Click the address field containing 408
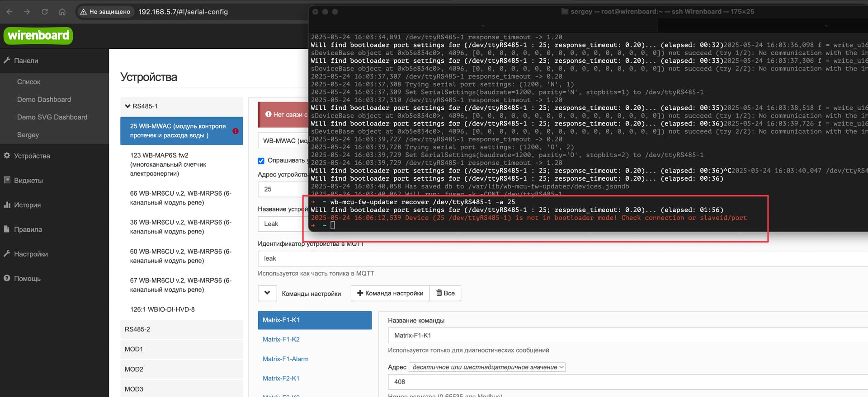The height and width of the screenshot is (397, 868). [x=628, y=382]
